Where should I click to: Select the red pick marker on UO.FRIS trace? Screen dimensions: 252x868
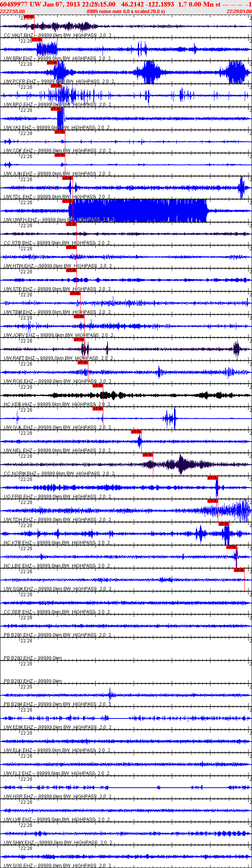click(212, 478)
